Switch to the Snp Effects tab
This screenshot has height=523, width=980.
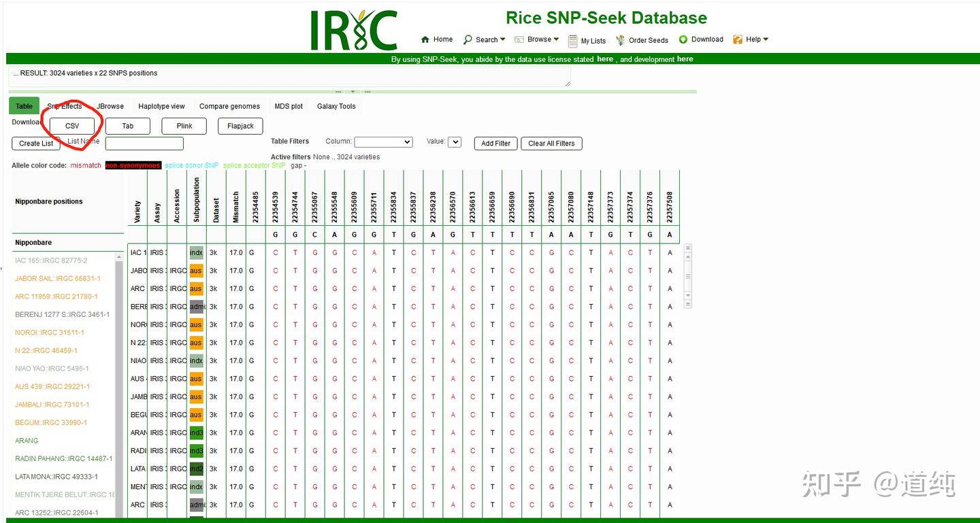click(x=65, y=106)
